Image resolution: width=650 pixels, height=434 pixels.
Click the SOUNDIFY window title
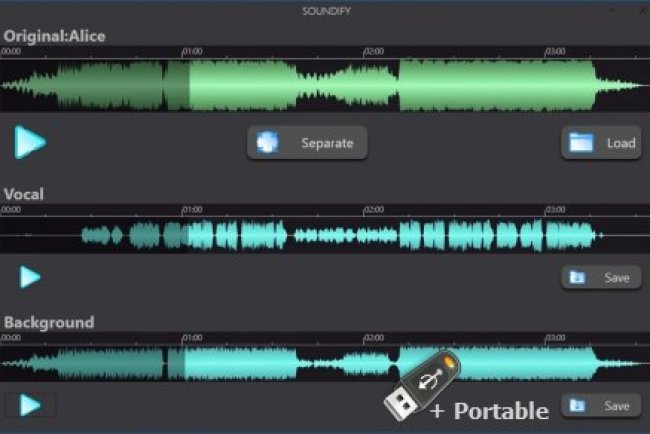[325, 8]
